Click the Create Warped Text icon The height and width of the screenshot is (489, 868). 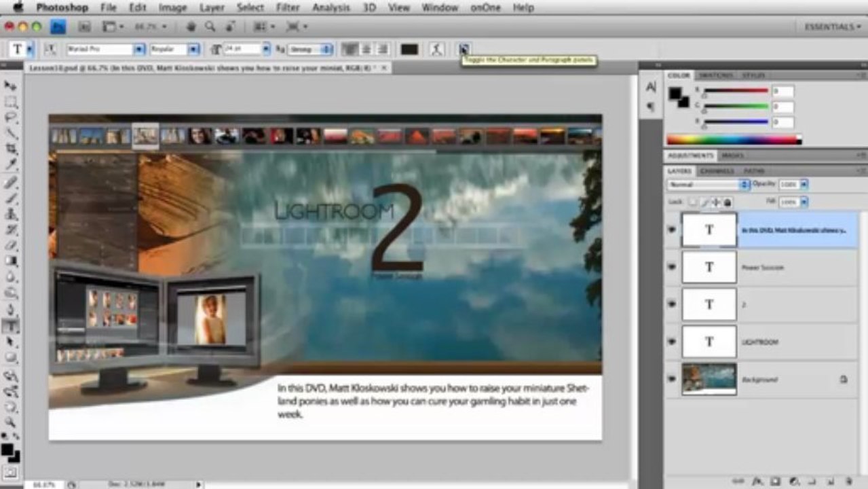point(437,49)
